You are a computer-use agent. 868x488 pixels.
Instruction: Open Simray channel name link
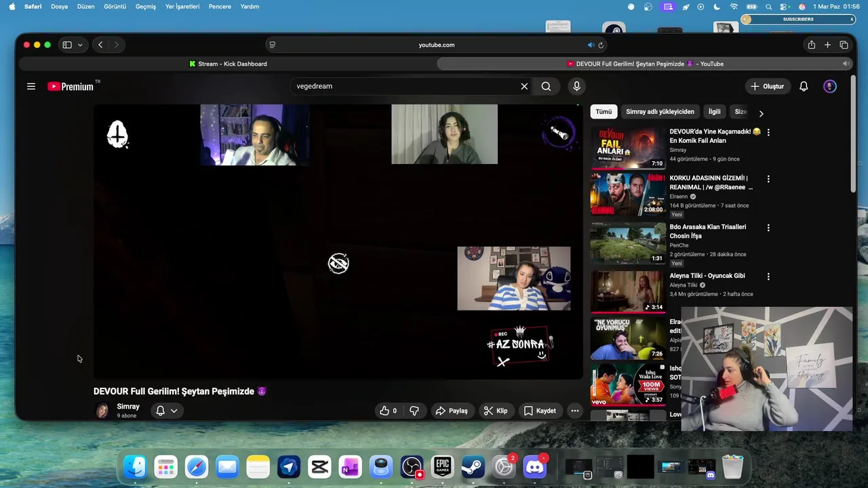pos(128,407)
